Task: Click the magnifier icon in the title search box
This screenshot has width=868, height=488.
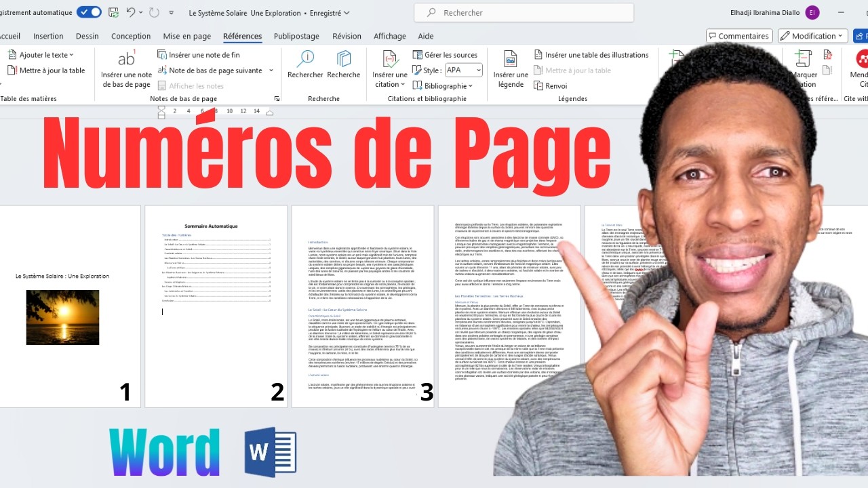Action: 431,13
